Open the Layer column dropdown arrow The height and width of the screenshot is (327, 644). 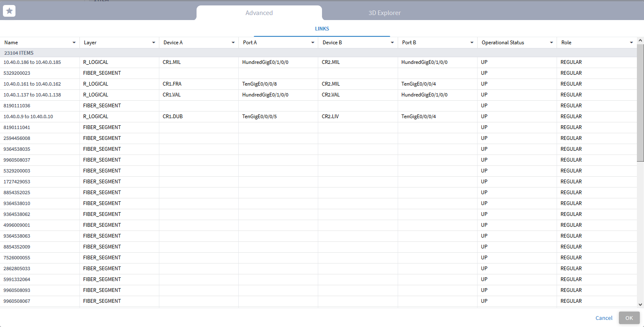pyautogui.click(x=153, y=43)
